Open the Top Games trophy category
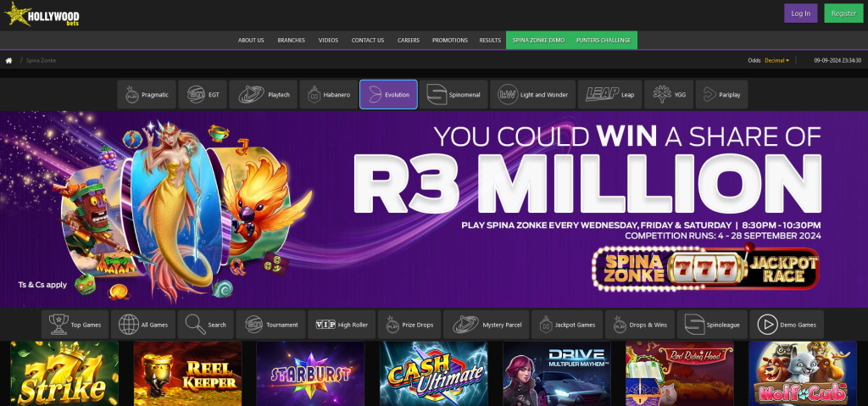This screenshot has width=868, height=406. click(x=75, y=325)
